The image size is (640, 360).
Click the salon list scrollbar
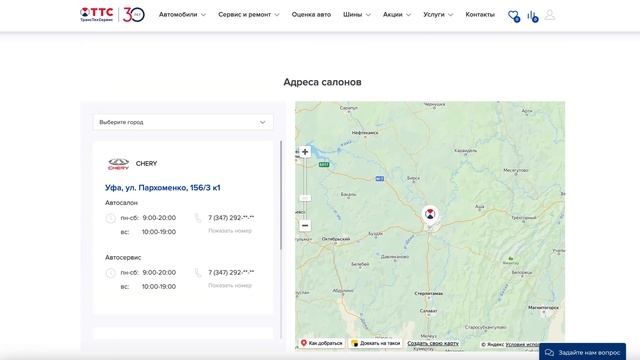click(281, 195)
